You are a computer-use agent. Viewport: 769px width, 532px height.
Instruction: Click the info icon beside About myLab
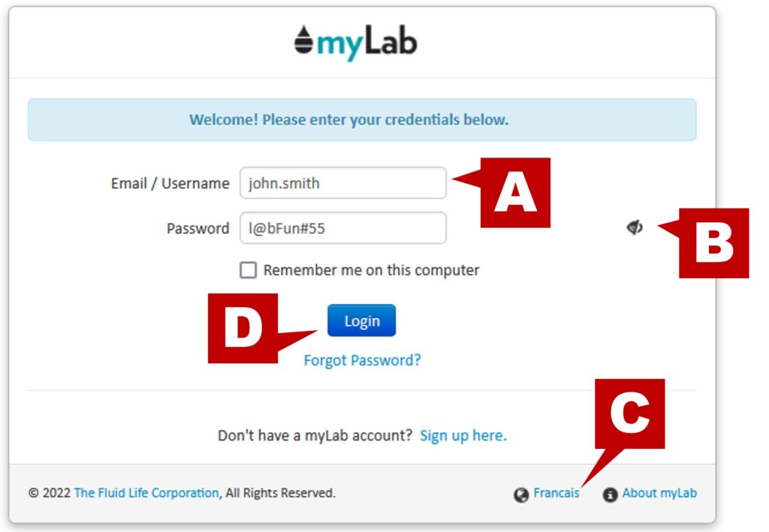pos(608,493)
